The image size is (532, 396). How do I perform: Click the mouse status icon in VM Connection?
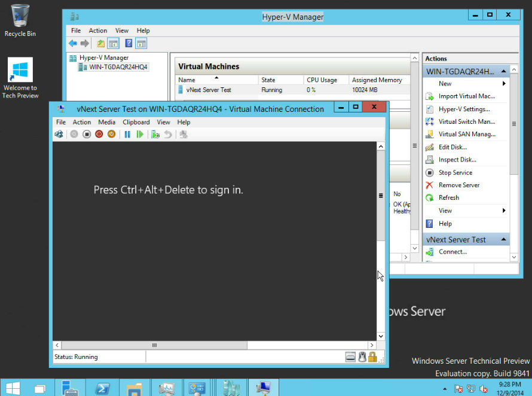362,357
